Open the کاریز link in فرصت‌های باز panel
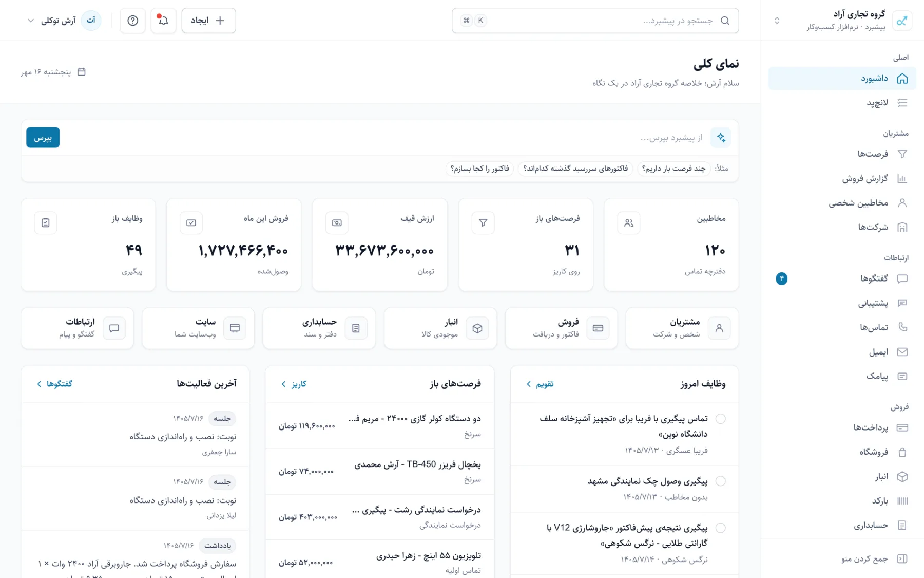Image resolution: width=924 pixels, height=578 pixels. [x=294, y=384]
